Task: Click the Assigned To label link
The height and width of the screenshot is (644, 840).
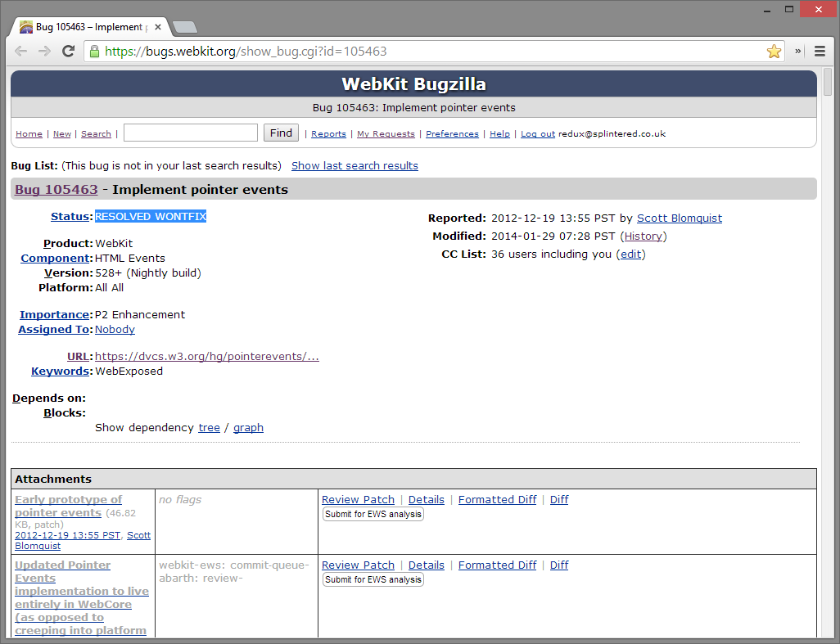Action: tap(53, 330)
